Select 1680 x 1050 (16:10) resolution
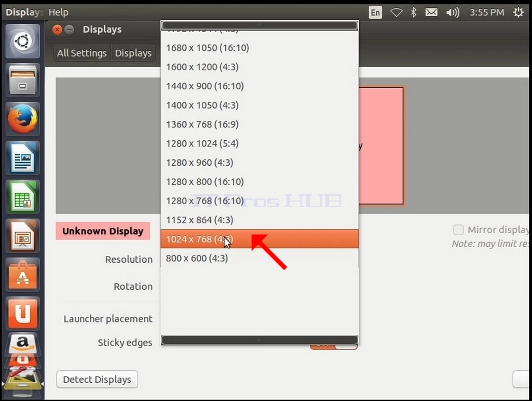The image size is (532, 401). (x=260, y=48)
